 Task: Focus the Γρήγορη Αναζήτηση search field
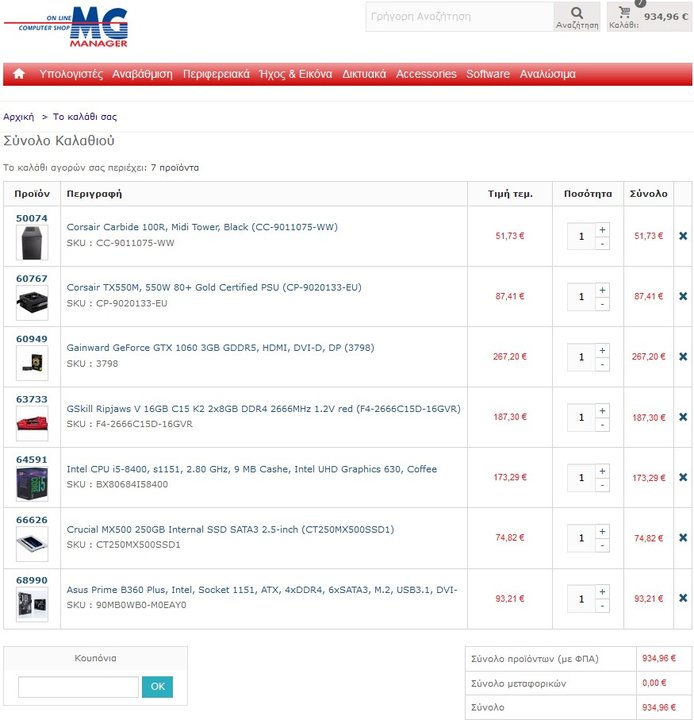460,17
